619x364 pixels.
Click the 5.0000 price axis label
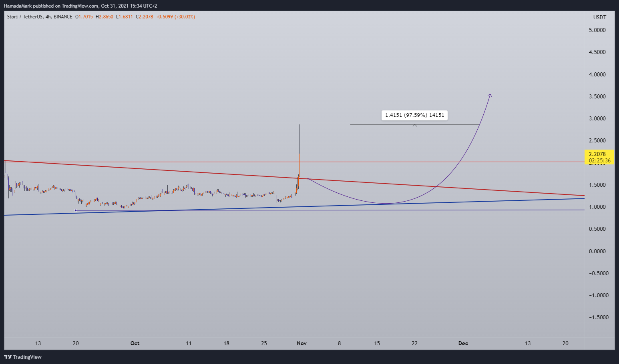point(597,30)
